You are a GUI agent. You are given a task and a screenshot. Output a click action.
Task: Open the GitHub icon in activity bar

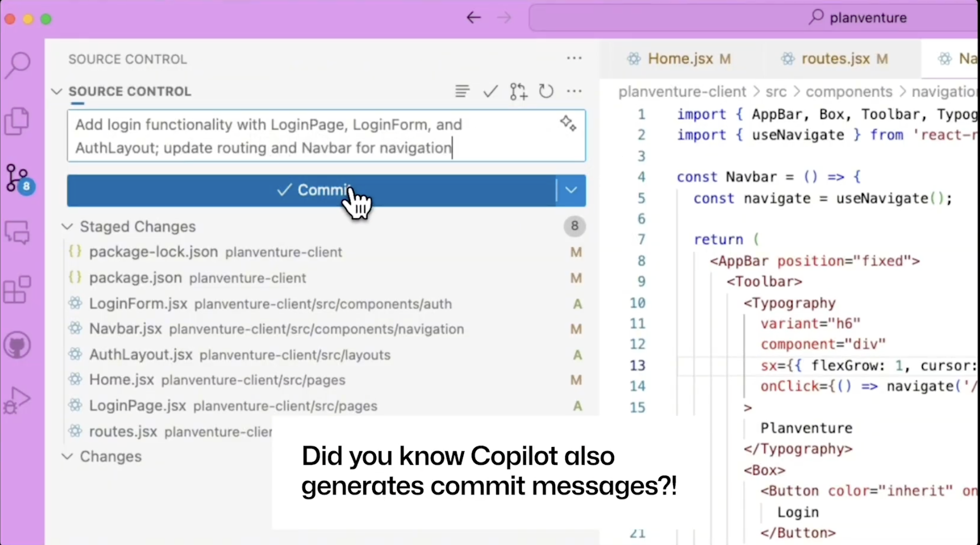click(x=17, y=345)
